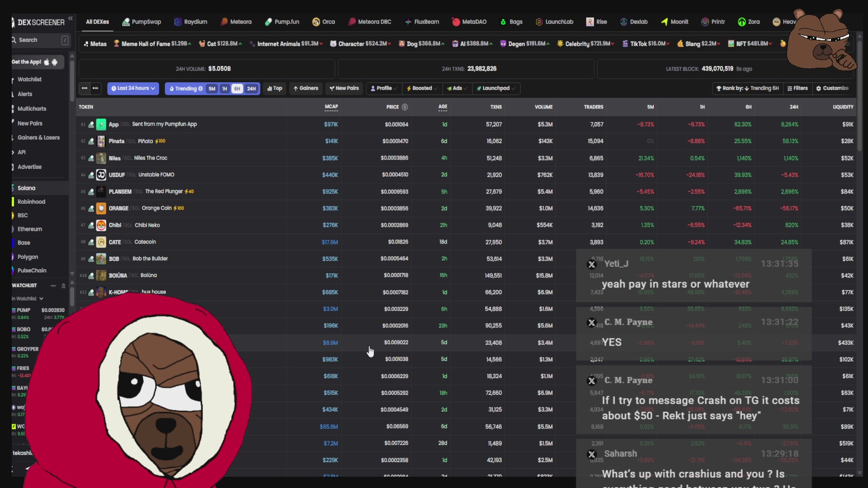
Task: Set trending timeframe to 24H
Action: (x=251, y=89)
